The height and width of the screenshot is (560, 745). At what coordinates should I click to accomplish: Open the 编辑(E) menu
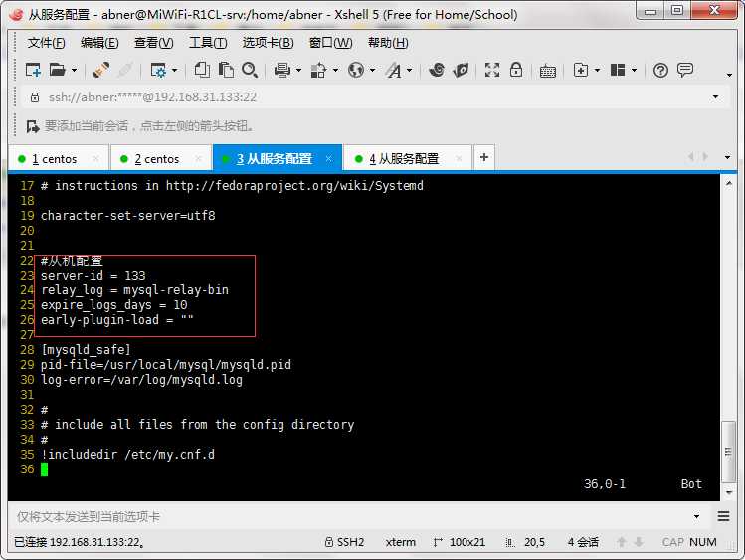coord(99,43)
